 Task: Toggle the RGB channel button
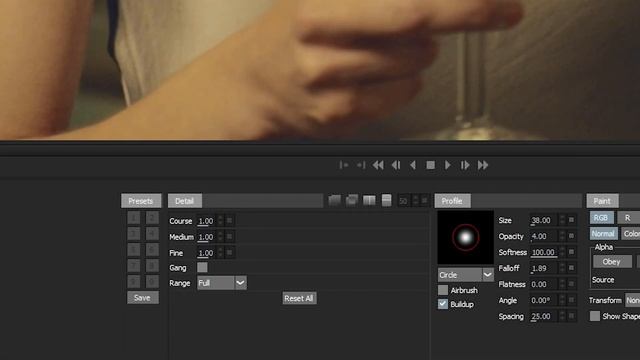click(x=601, y=218)
